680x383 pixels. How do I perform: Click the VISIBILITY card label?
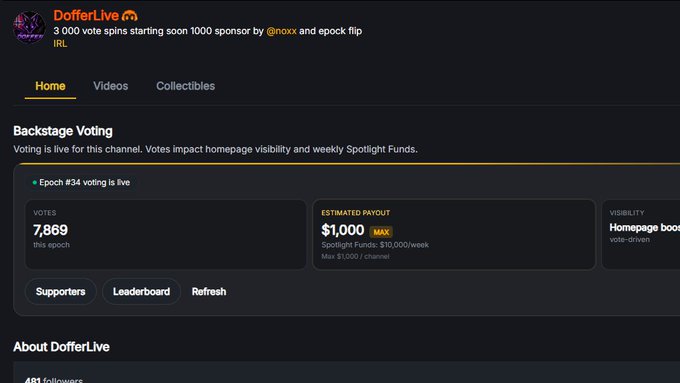pyautogui.click(x=627, y=213)
